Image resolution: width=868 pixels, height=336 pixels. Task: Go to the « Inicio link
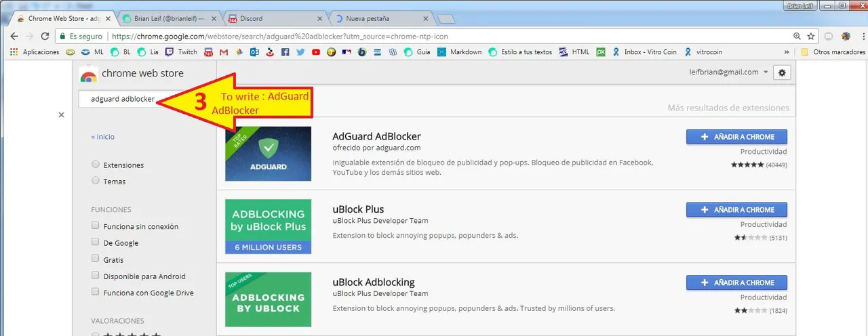click(103, 137)
